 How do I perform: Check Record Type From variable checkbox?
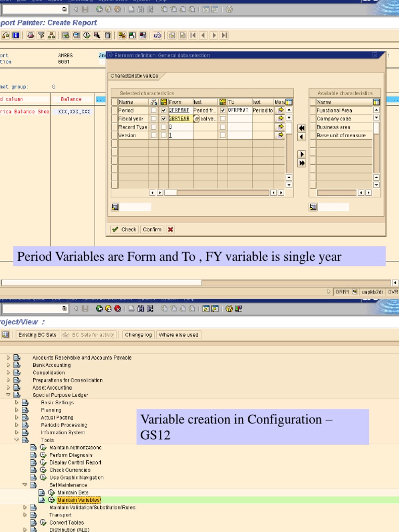tap(164, 127)
